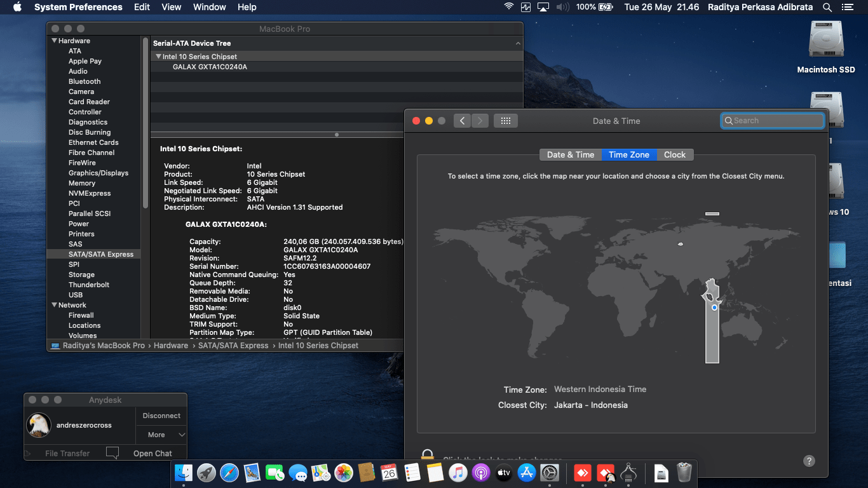
Task: Collapse the Network section in sidebar
Action: [55, 305]
